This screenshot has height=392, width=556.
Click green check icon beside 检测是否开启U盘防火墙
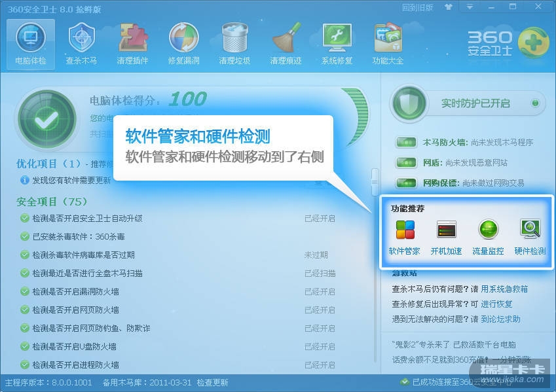click(x=24, y=347)
